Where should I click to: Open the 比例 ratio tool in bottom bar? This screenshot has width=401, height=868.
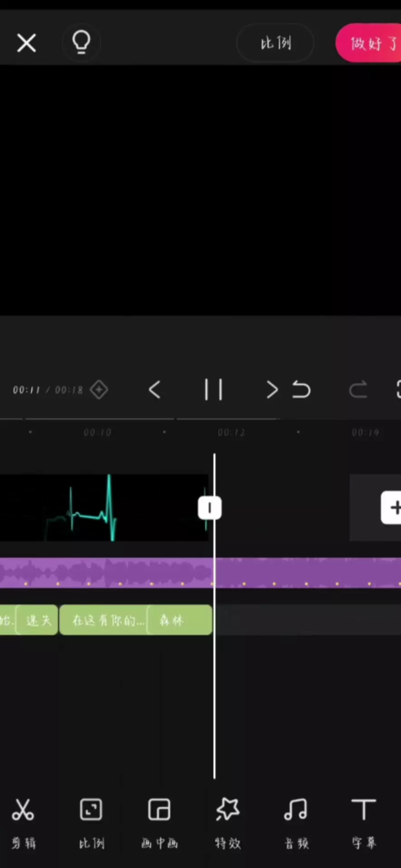[x=91, y=823]
